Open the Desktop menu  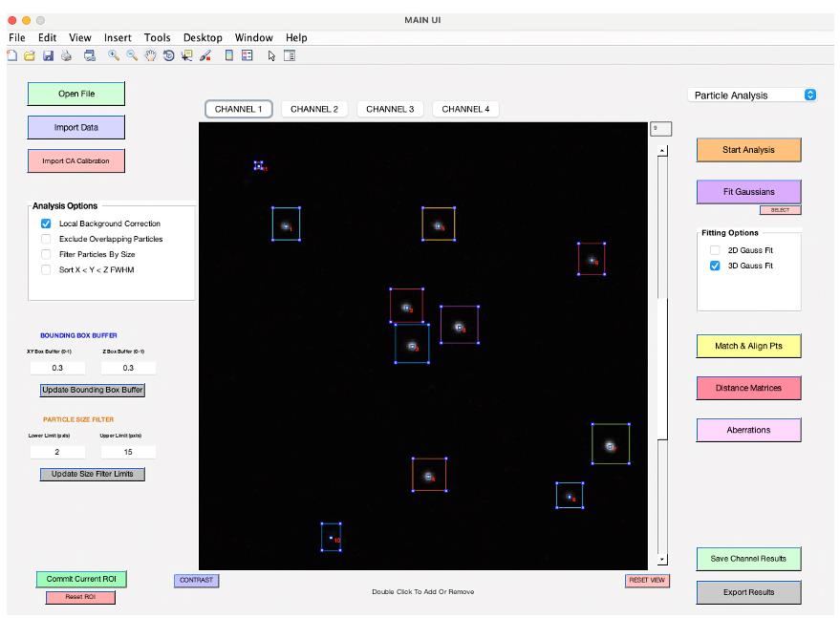coord(203,37)
